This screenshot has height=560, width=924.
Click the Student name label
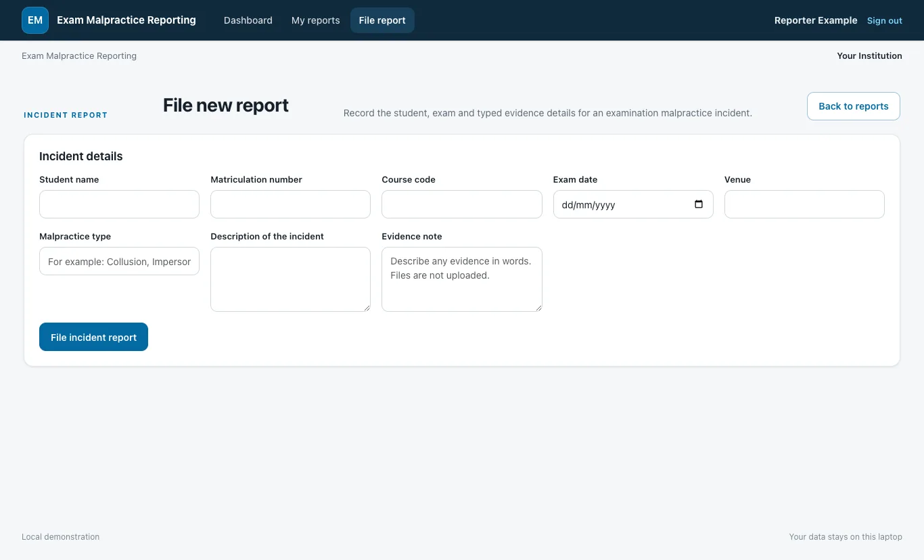pyautogui.click(x=69, y=180)
